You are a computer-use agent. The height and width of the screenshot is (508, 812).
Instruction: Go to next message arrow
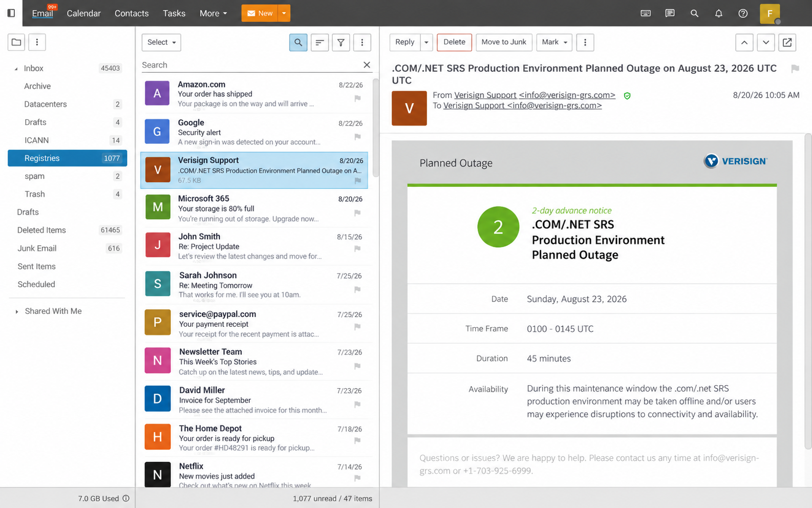766,43
